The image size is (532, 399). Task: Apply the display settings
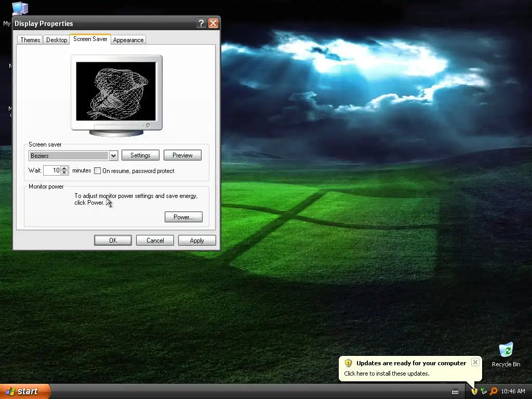[197, 240]
